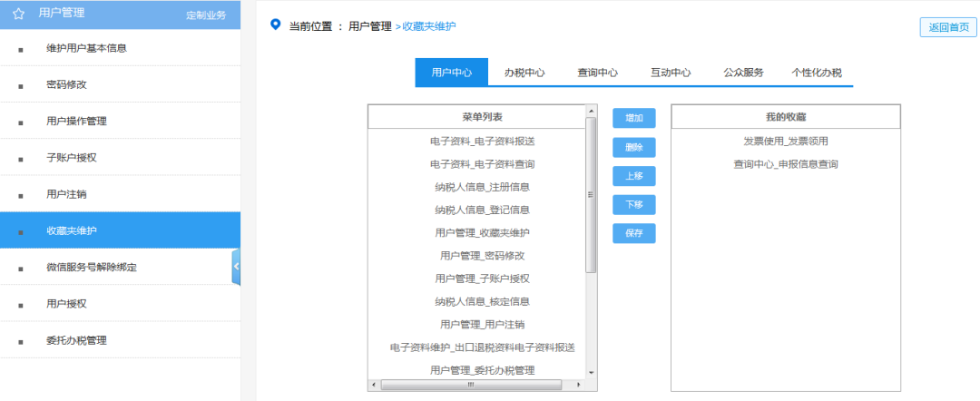Screen dimensions: 980x401
Task: Click the location pin icon by 当前位置
Action: coord(275,24)
